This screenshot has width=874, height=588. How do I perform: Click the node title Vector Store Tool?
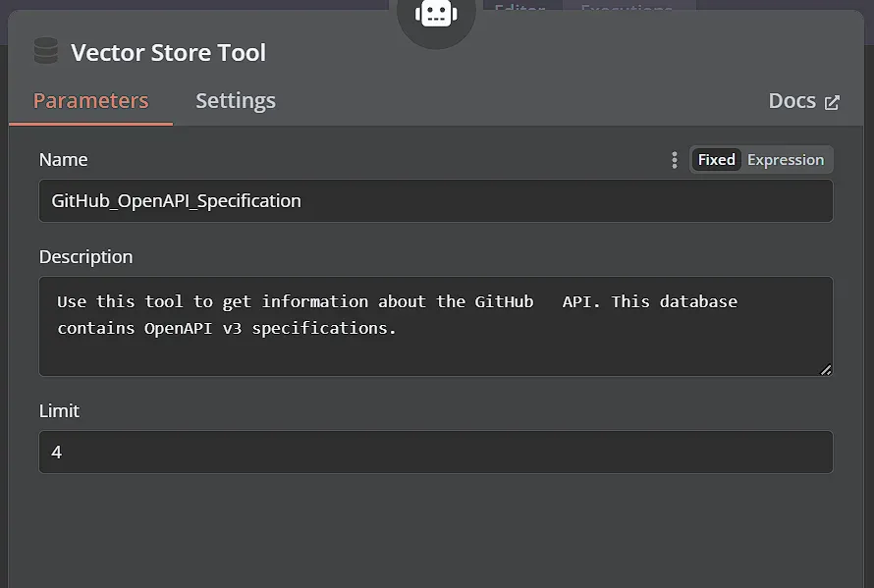click(x=168, y=52)
